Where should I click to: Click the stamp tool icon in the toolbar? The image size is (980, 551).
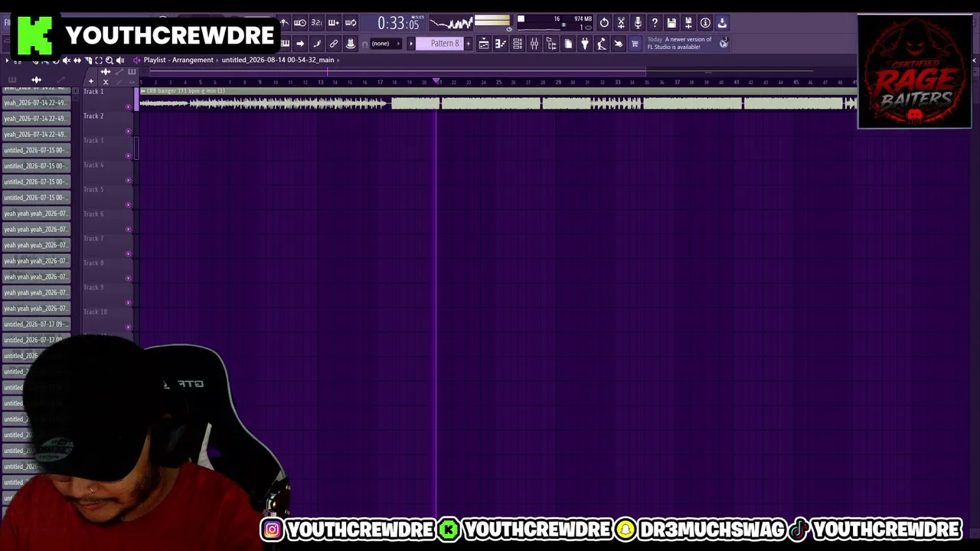[x=351, y=44]
